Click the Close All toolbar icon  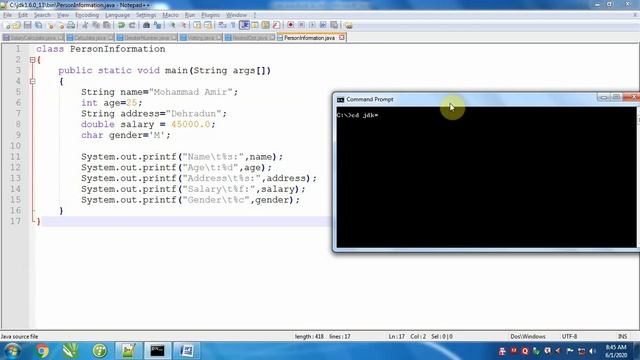60,25
